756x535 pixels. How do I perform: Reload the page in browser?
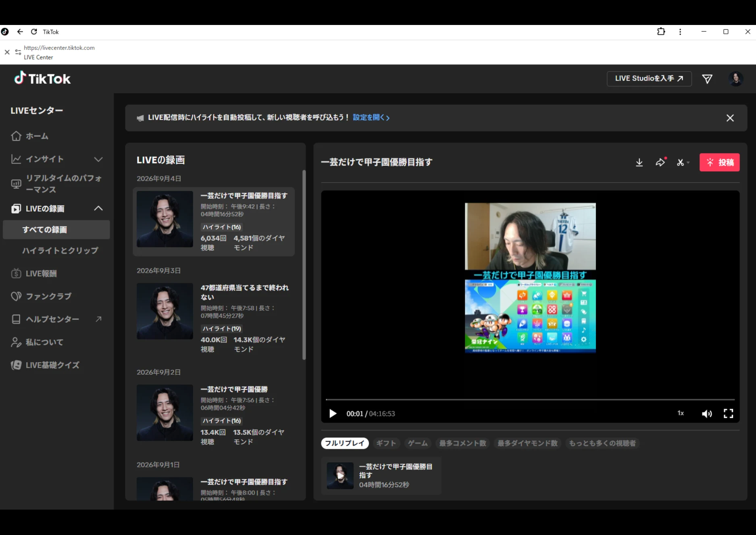(x=34, y=31)
